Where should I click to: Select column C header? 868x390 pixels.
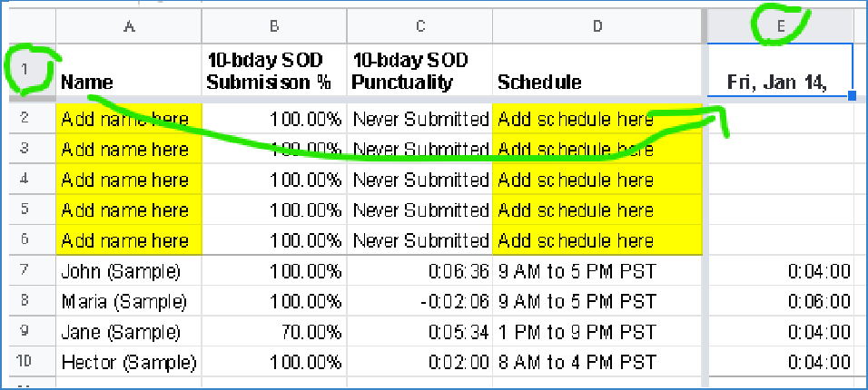click(x=419, y=27)
